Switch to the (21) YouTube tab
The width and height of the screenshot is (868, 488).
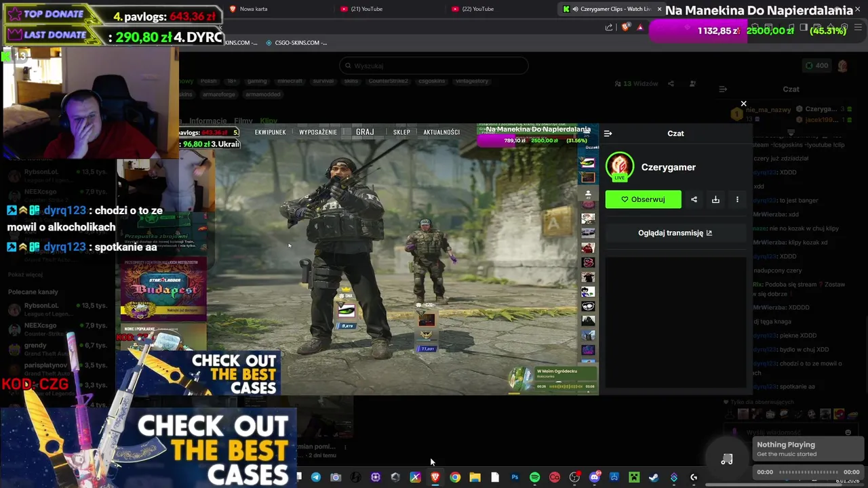click(366, 9)
